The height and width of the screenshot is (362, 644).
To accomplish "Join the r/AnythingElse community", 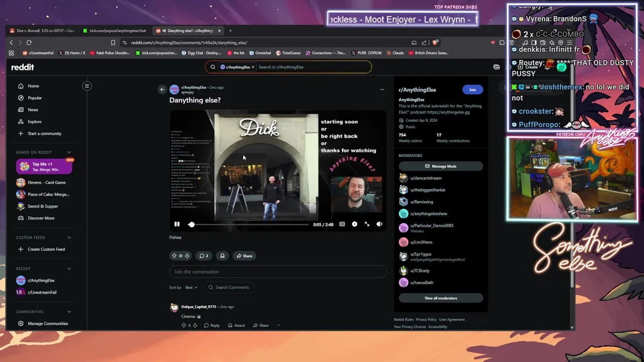I will [x=472, y=89].
